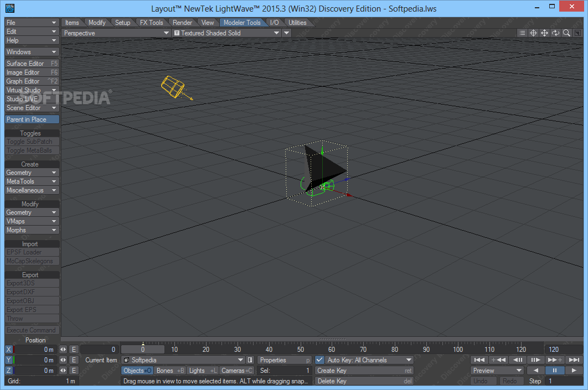Switch selection mode to Objects
This screenshot has width=588, height=390.
tap(137, 370)
